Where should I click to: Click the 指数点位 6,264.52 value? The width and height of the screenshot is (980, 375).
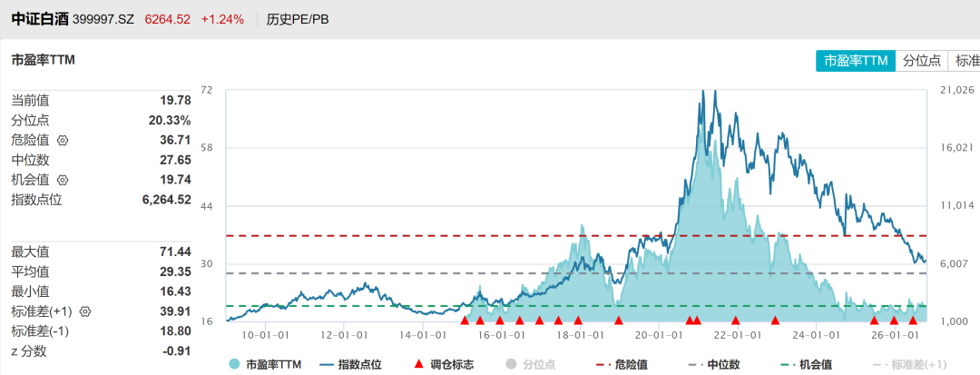pyautogui.click(x=168, y=200)
